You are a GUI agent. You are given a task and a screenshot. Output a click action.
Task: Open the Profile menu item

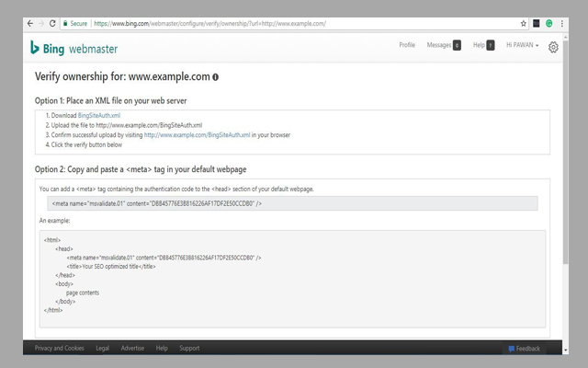tap(407, 45)
